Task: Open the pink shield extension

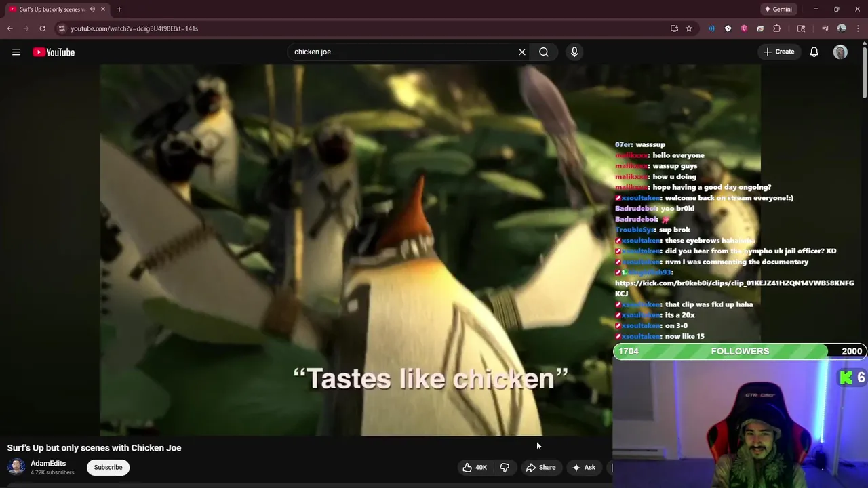Action: pos(744,28)
